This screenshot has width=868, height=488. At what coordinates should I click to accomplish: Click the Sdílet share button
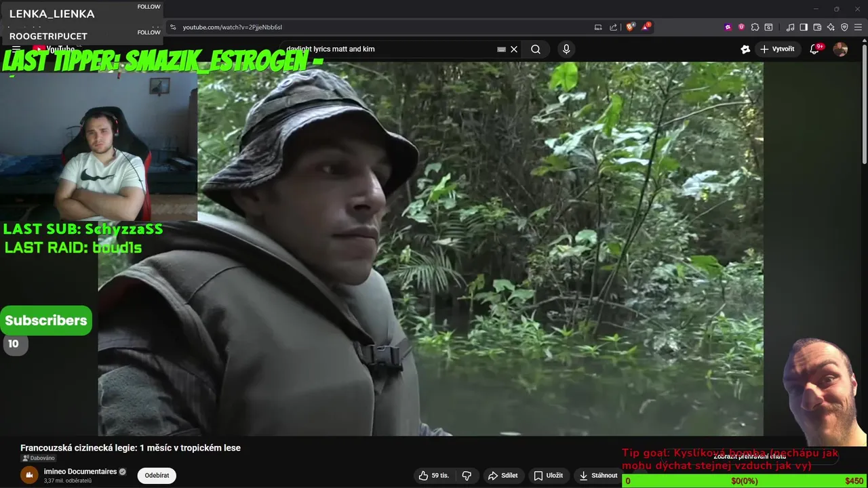click(503, 476)
